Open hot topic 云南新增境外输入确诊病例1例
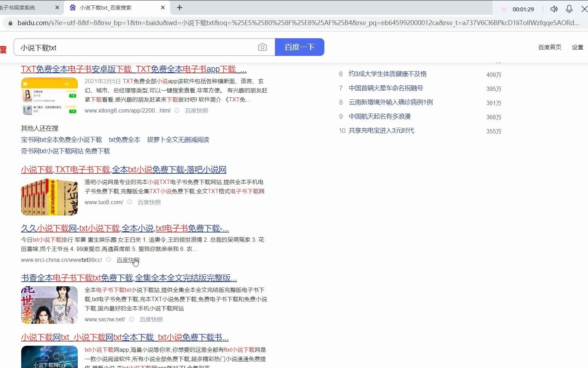 pos(391,102)
